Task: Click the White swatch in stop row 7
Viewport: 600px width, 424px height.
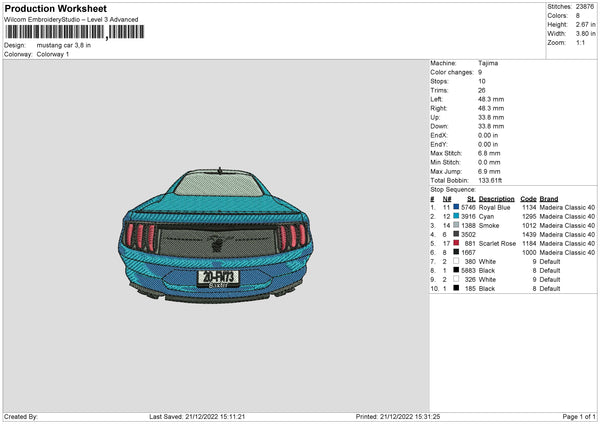Action: 456,261
